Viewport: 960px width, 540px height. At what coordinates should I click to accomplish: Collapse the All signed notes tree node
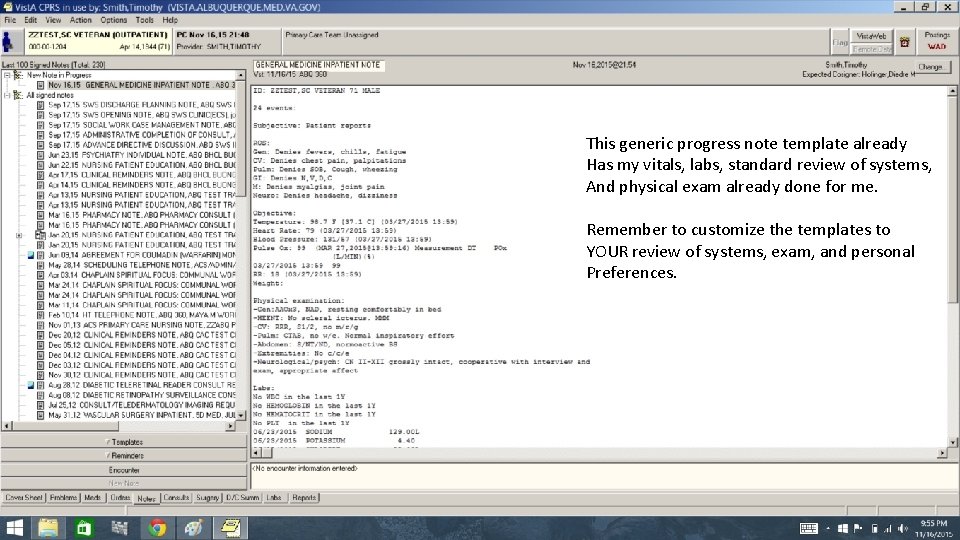tap(7, 96)
